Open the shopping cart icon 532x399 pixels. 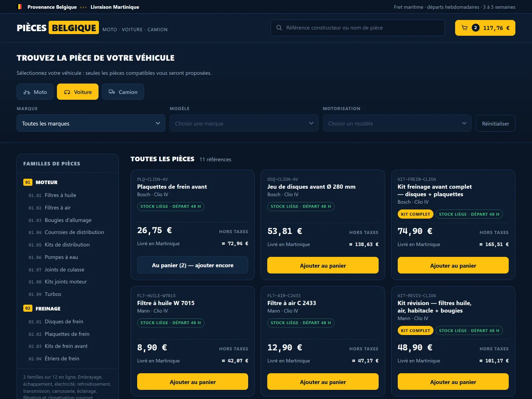point(464,28)
